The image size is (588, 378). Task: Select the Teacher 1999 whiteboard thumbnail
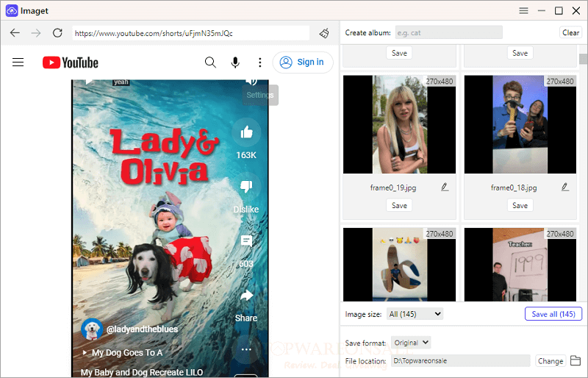[520, 264]
